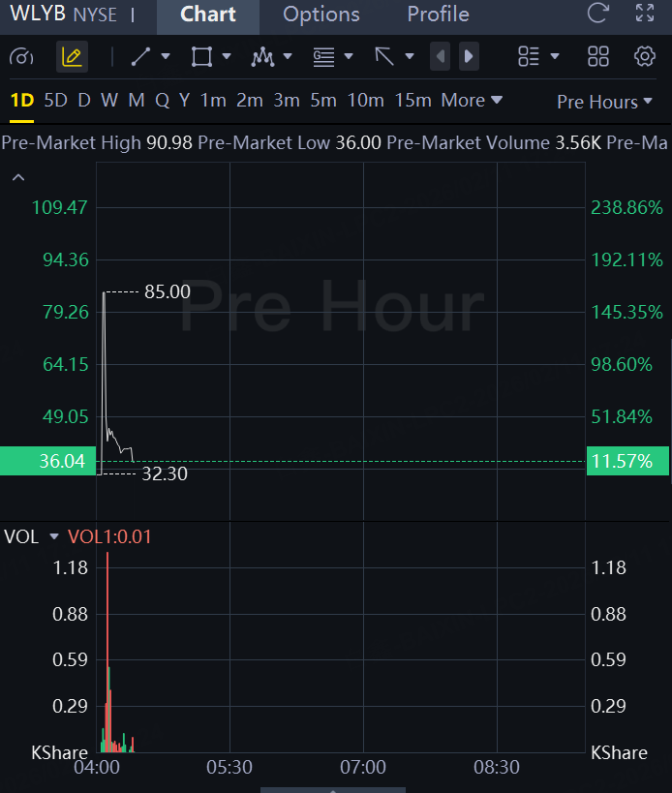Screen dimensions: 672x793
Task: Expand the chart to fullscreen
Action: (x=645, y=15)
